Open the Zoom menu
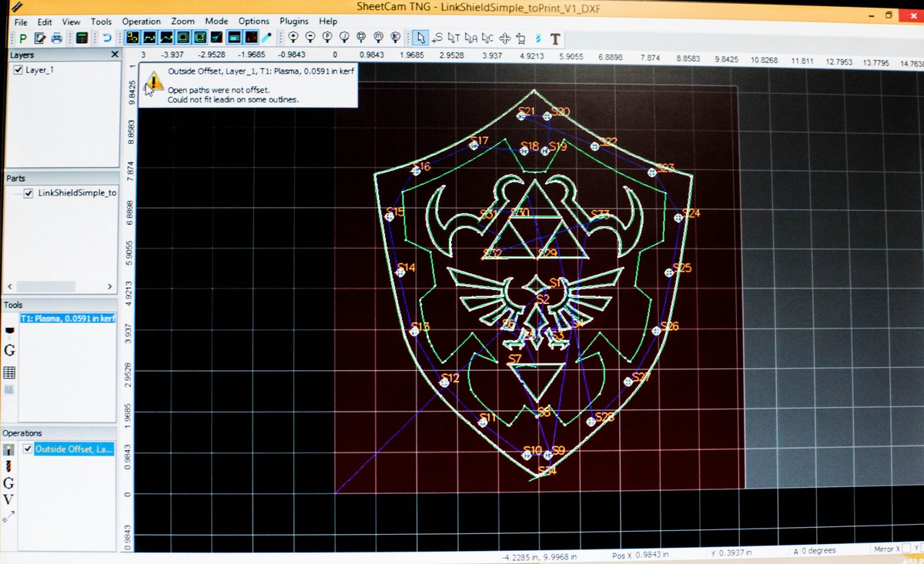The height and width of the screenshot is (564, 924). (182, 22)
